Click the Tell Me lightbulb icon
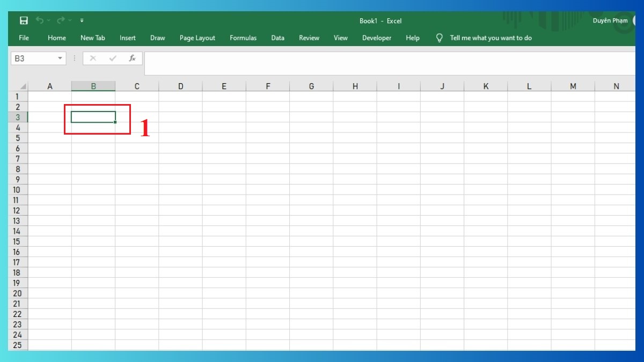The width and height of the screenshot is (644, 362). [x=439, y=38]
